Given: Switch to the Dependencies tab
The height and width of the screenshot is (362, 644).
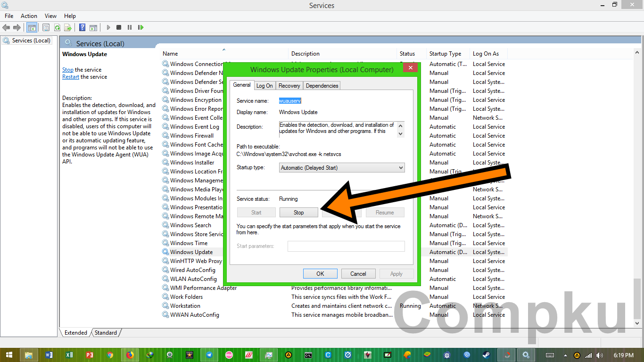Looking at the screenshot, I should (322, 86).
